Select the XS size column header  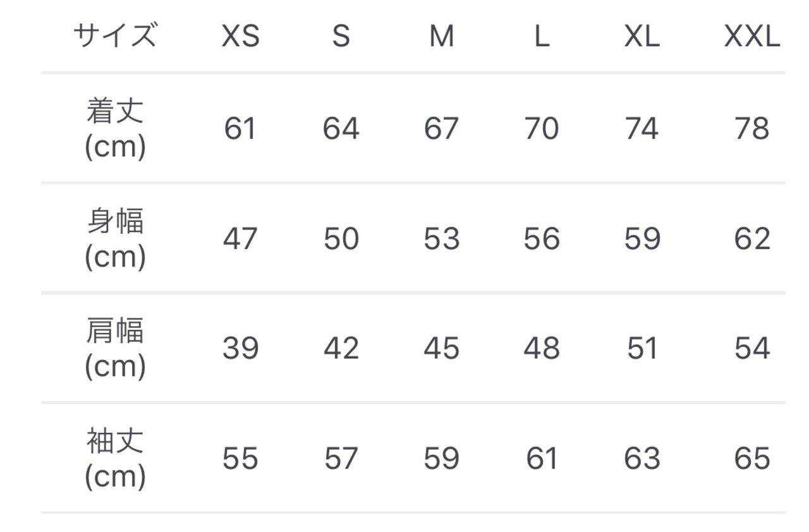click(x=240, y=37)
